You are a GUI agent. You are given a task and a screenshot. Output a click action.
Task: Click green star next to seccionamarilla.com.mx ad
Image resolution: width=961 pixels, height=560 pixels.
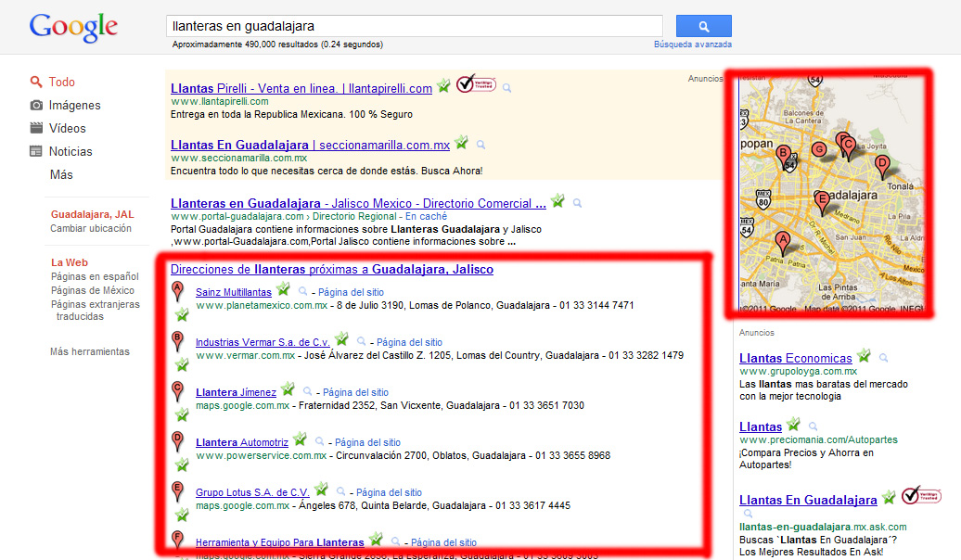[x=462, y=143]
